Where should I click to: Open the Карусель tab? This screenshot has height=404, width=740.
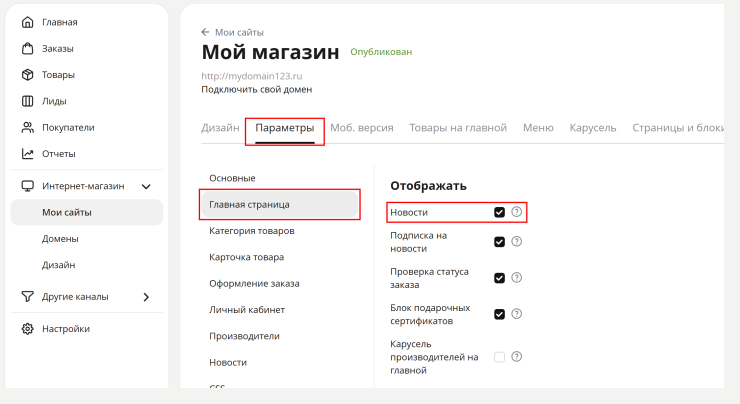pos(593,128)
